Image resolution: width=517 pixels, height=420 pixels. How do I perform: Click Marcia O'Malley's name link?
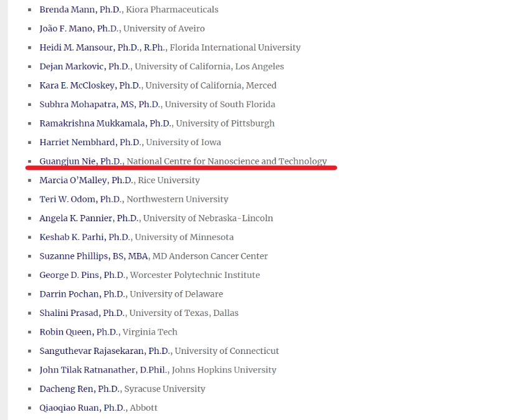coord(86,180)
